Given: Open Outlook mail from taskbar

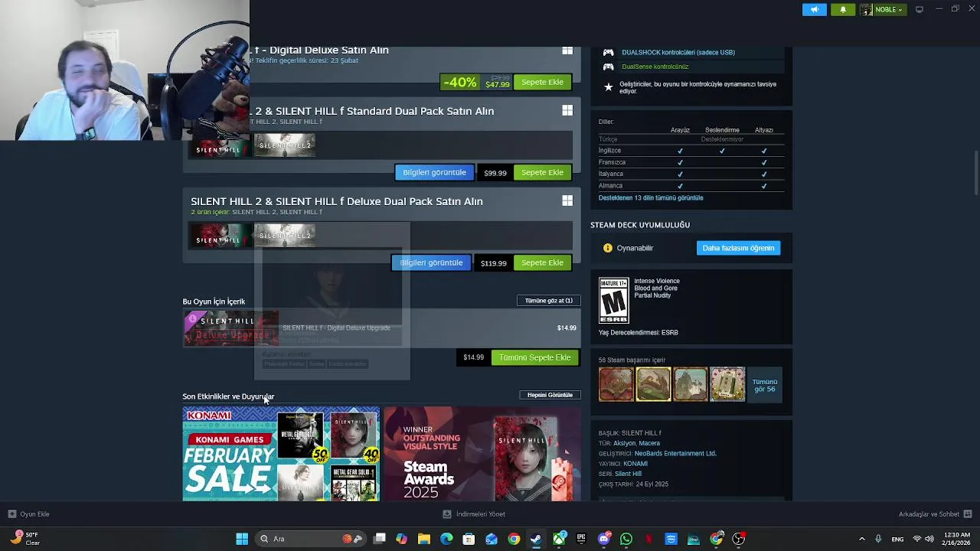Looking at the screenshot, I should coord(491,539).
